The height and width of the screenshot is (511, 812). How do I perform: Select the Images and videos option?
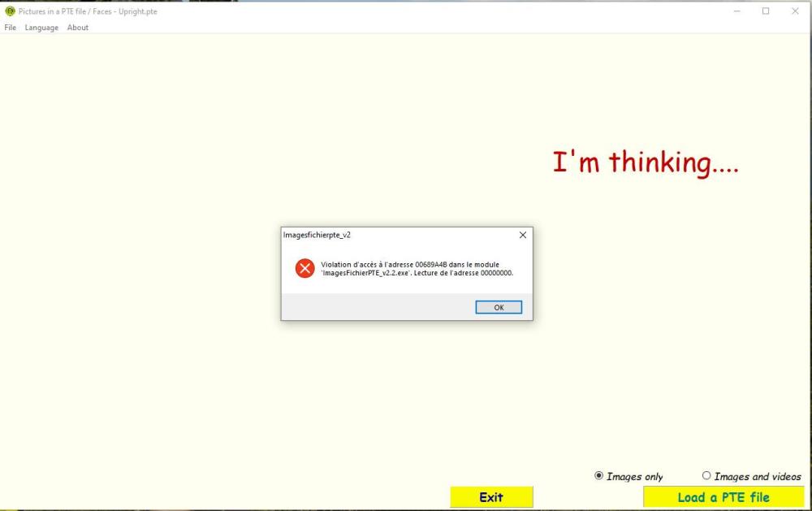pos(706,476)
